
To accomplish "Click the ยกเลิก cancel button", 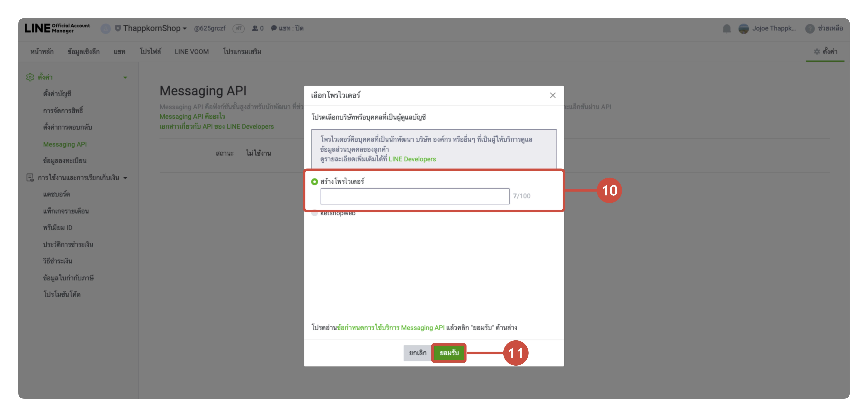I will pyautogui.click(x=417, y=353).
